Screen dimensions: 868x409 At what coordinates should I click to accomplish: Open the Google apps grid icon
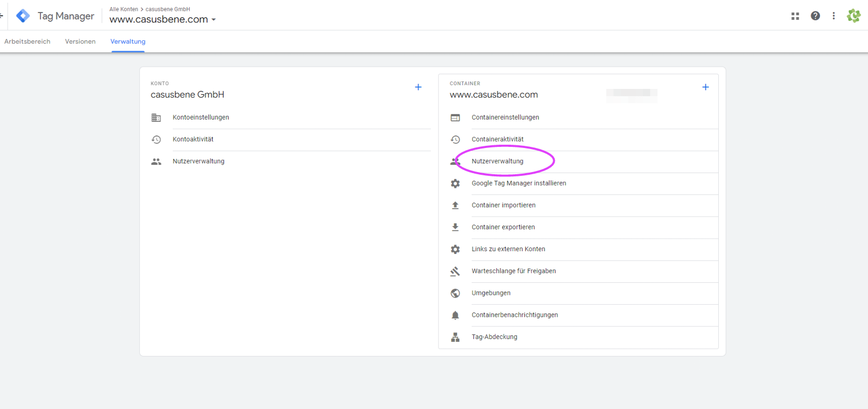click(795, 16)
